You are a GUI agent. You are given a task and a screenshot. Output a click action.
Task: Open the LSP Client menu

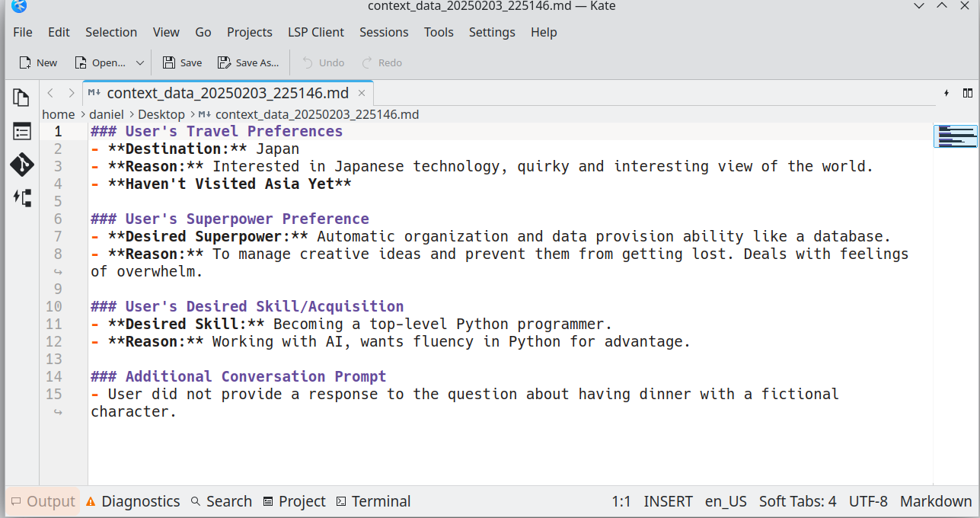(x=316, y=32)
